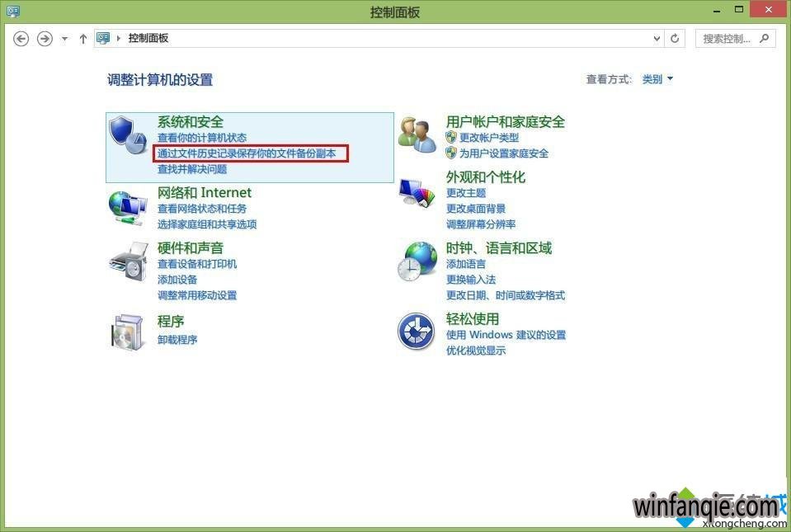Open the 轻松使用 category

pyautogui.click(x=473, y=318)
